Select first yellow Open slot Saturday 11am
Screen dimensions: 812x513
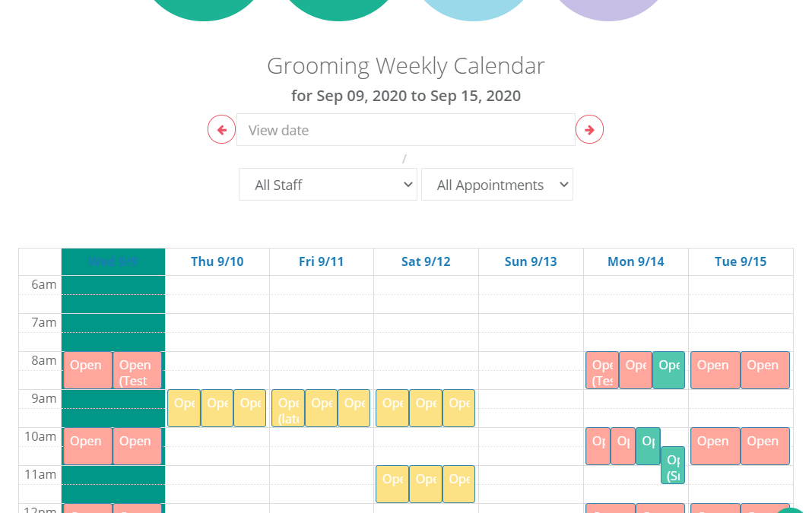coord(392,484)
